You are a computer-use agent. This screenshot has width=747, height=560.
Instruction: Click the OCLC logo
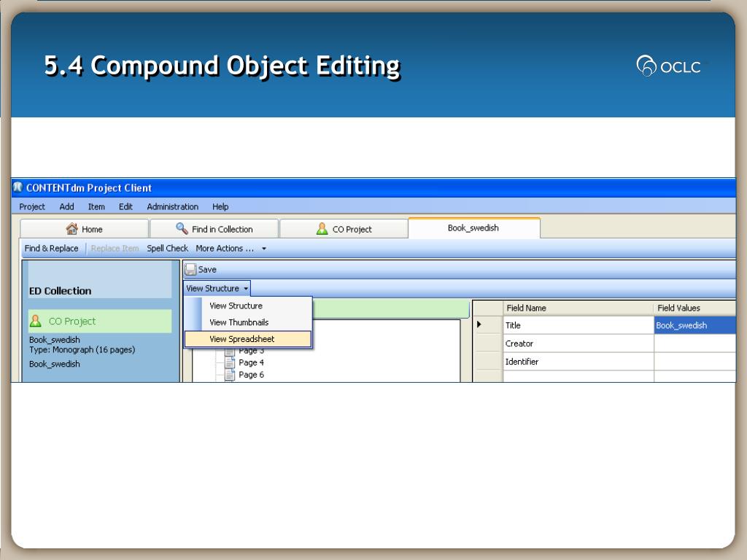tap(668, 66)
